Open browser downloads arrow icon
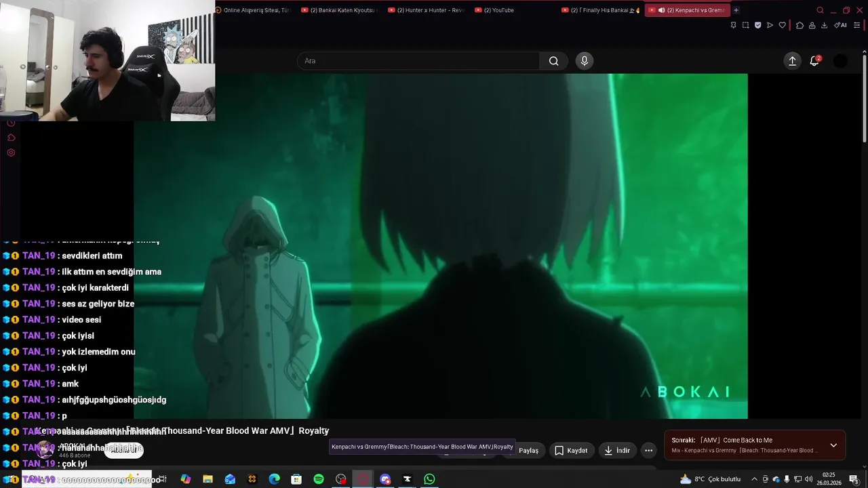Screen dimensions: 868x488 pos(824,25)
